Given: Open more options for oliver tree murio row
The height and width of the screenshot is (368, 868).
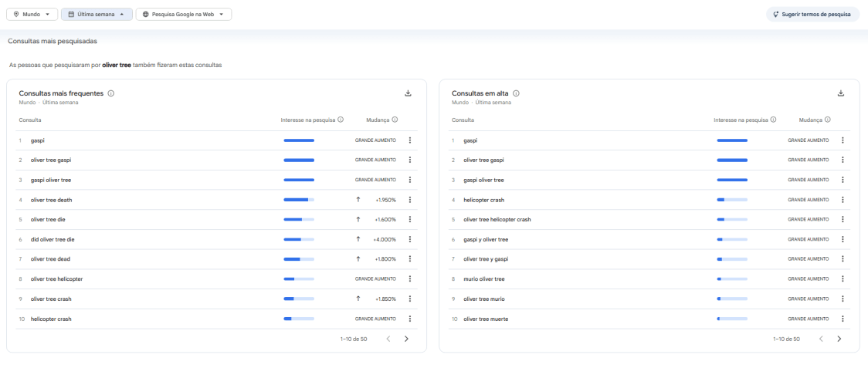Looking at the screenshot, I should 843,299.
